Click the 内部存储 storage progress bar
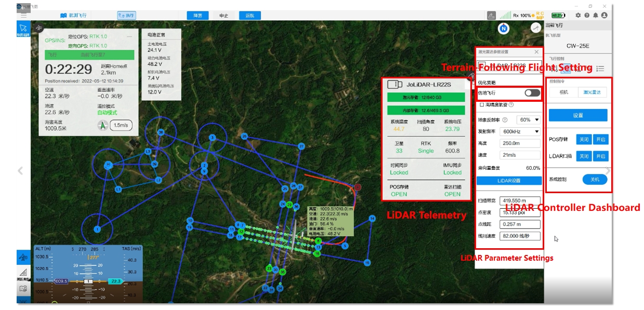The width and height of the screenshot is (644, 310). point(425,110)
